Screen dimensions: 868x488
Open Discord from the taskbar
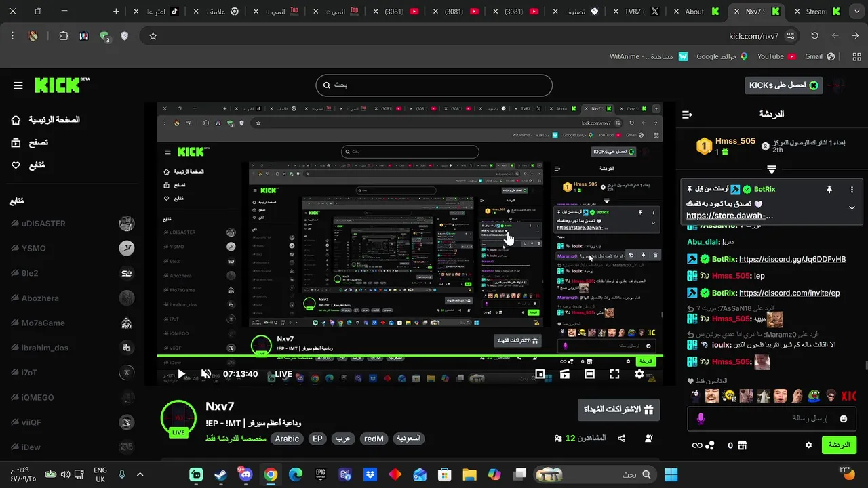pos(245,474)
